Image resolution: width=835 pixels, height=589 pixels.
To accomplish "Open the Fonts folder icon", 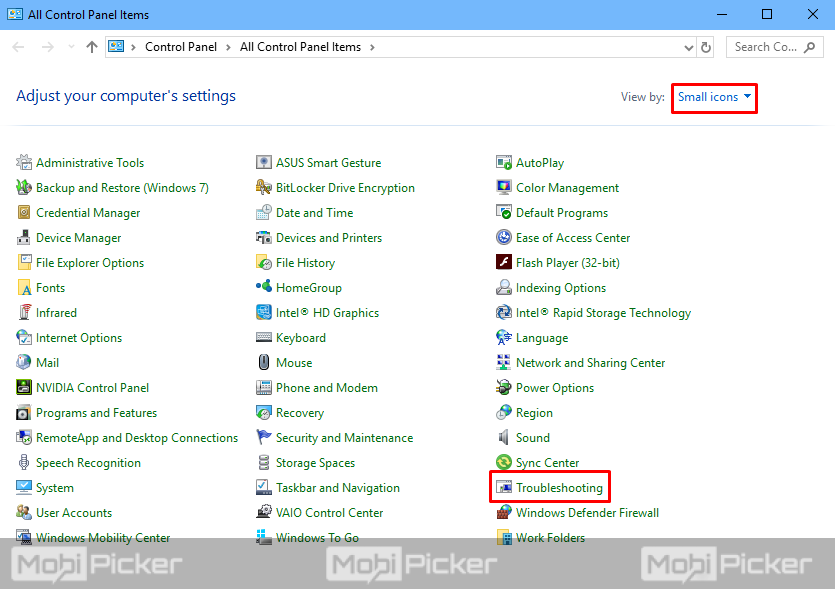I will pyautogui.click(x=24, y=288).
